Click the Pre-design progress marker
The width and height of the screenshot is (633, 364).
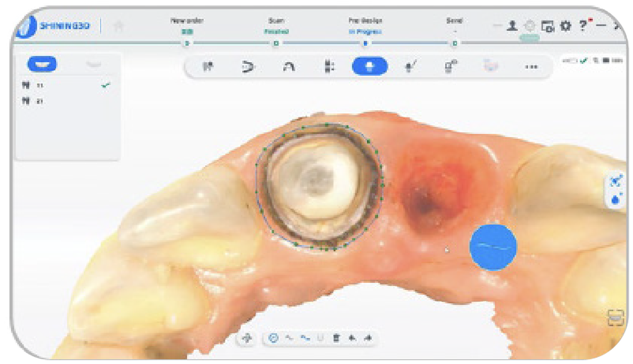click(365, 43)
